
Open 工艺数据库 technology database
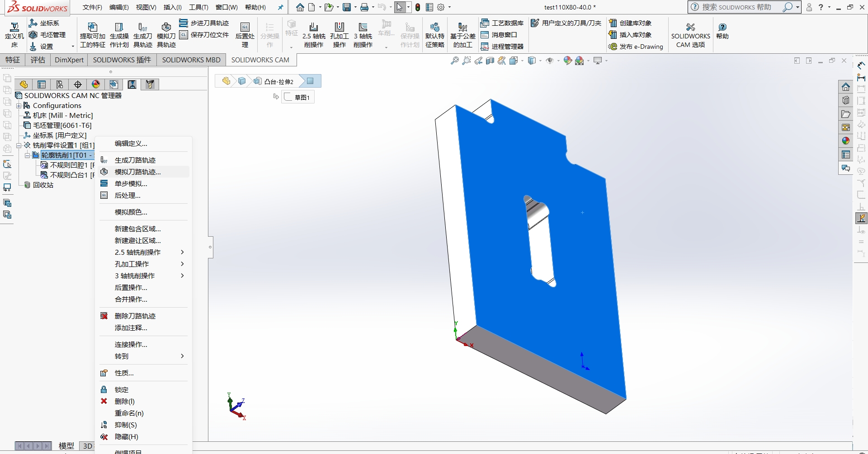[502, 23]
